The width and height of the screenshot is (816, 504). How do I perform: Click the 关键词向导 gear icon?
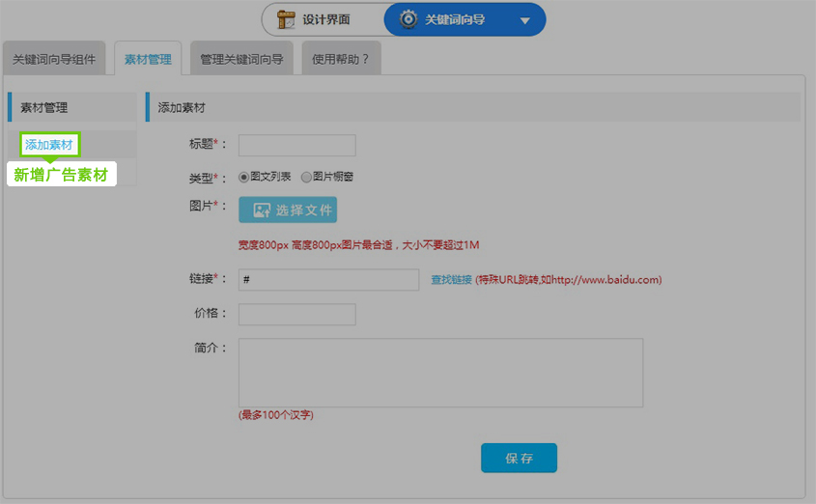408,19
